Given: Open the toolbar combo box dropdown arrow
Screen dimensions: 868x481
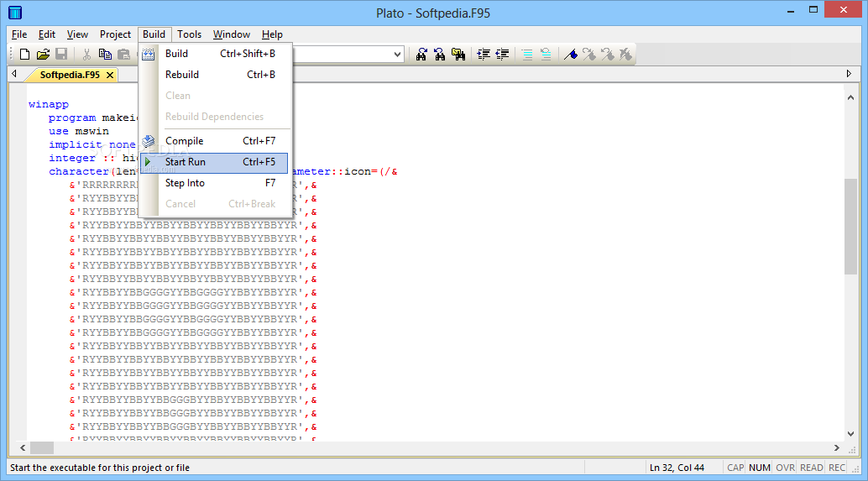Looking at the screenshot, I should 397,55.
